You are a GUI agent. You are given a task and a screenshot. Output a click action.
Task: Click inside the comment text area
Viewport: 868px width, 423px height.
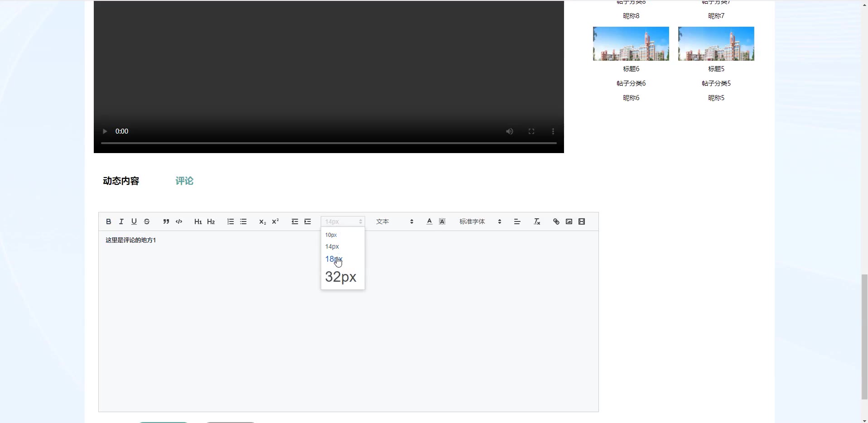pyautogui.click(x=348, y=321)
